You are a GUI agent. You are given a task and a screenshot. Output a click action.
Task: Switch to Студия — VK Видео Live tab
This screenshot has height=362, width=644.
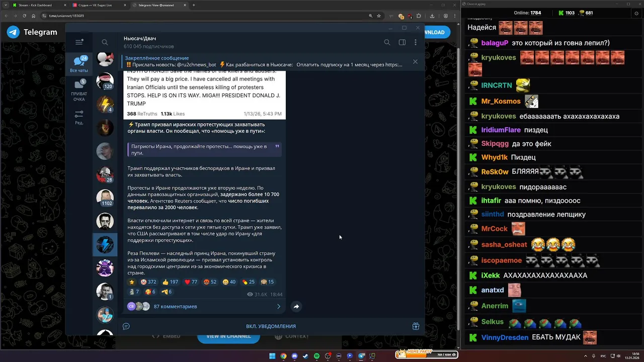click(x=99, y=5)
